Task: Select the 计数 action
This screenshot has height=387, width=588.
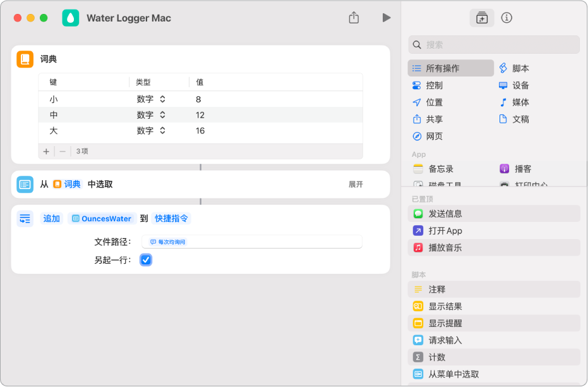Action: coord(494,357)
